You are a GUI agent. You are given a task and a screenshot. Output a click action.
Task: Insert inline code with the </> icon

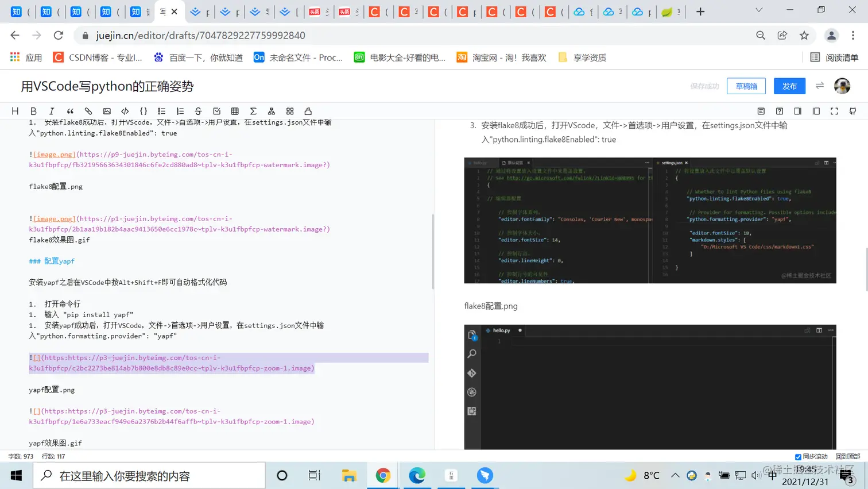pyautogui.click(x=125, y=111)
